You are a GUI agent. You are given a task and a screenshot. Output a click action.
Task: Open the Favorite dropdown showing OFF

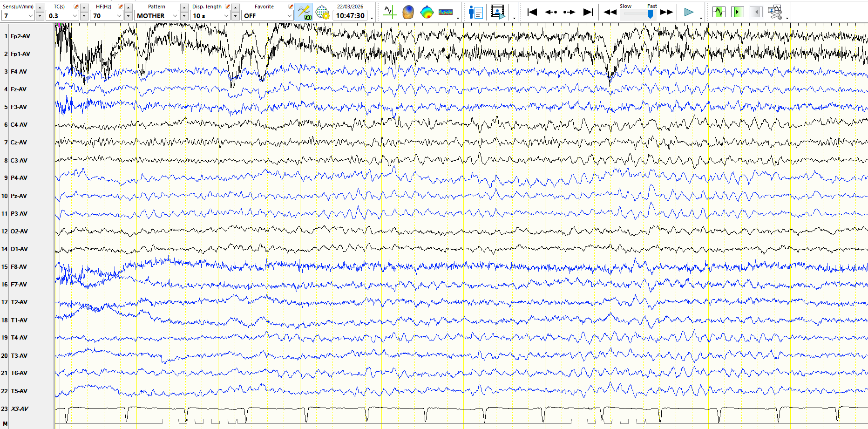pos(267,16)
